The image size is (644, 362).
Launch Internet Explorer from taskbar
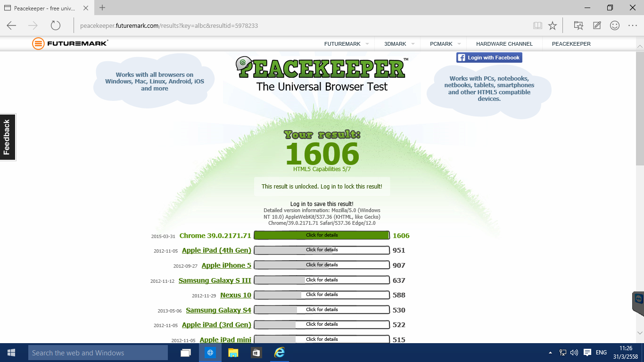(280, 353)
